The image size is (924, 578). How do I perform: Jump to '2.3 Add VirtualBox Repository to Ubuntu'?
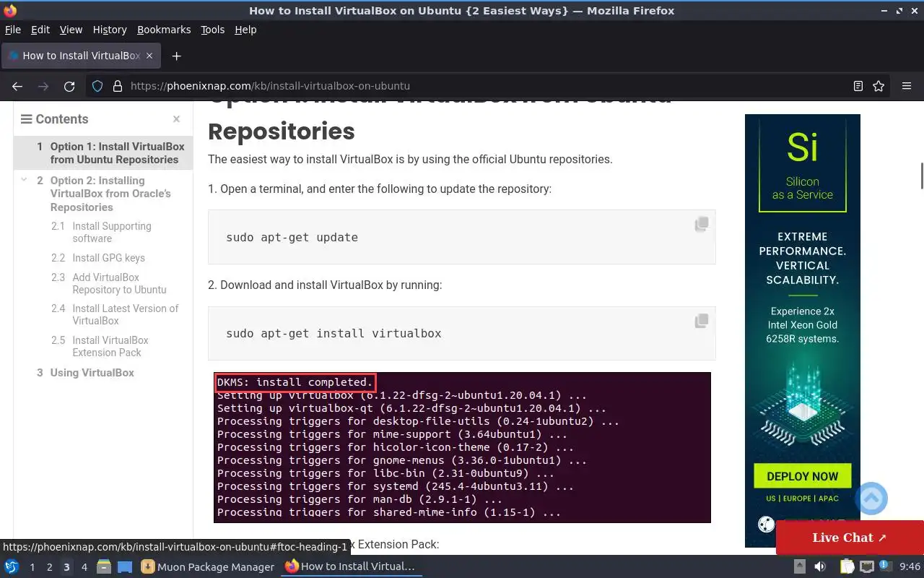click(119, 283)
